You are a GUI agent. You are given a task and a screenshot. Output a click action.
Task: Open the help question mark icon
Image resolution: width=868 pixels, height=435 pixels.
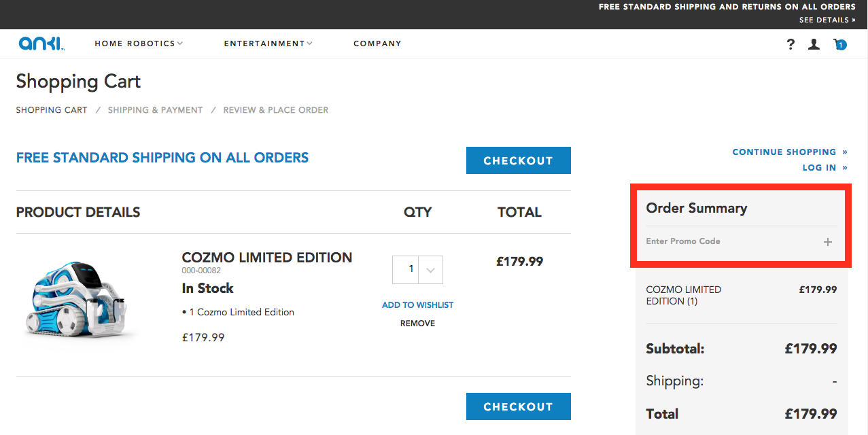(791, 44)
